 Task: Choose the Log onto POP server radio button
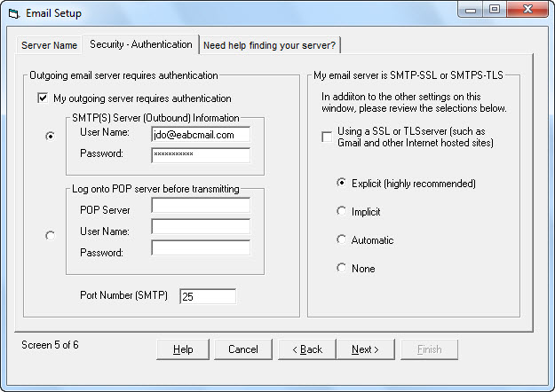51,235
